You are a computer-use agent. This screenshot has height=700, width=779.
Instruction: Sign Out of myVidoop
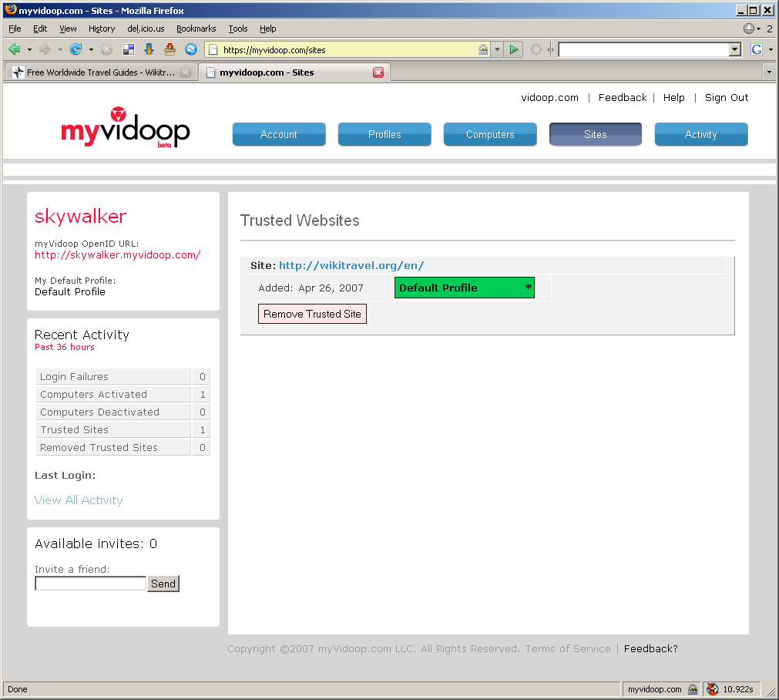[727, 97]
